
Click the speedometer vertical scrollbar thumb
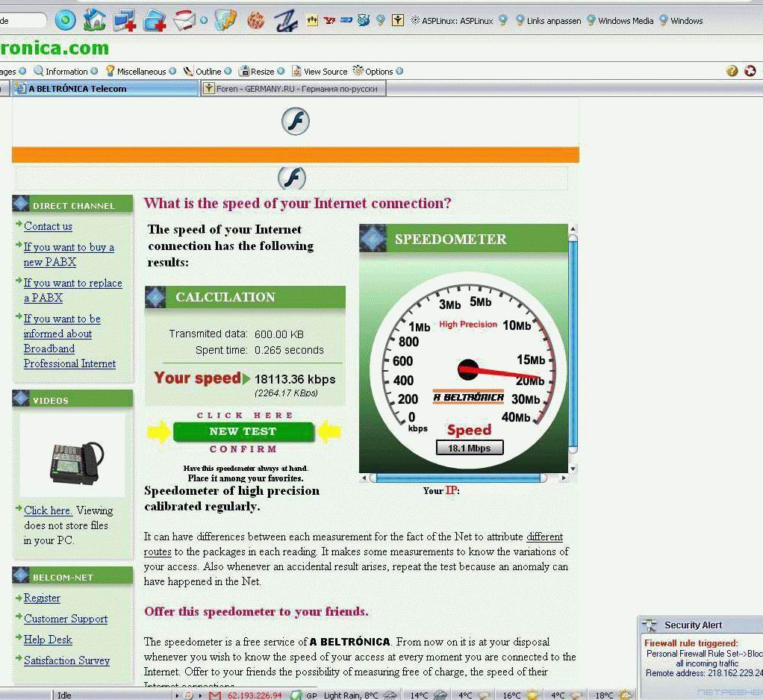point(573,344)
